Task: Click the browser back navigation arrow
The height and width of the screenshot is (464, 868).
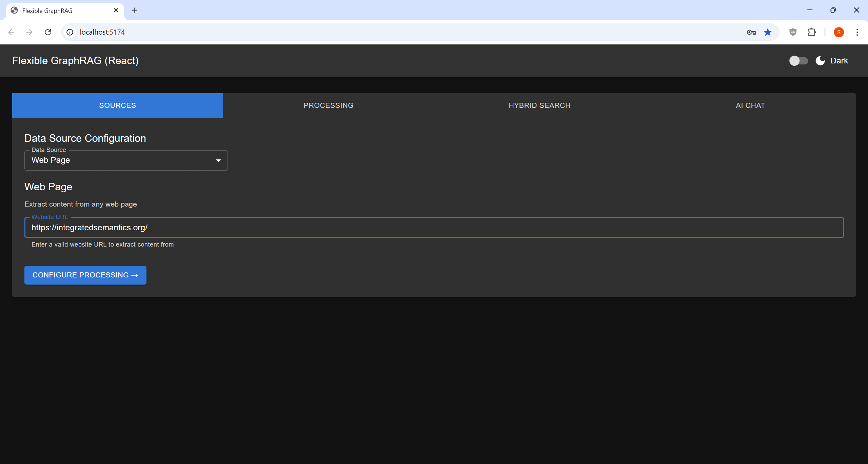Action: tap(11, 32)
